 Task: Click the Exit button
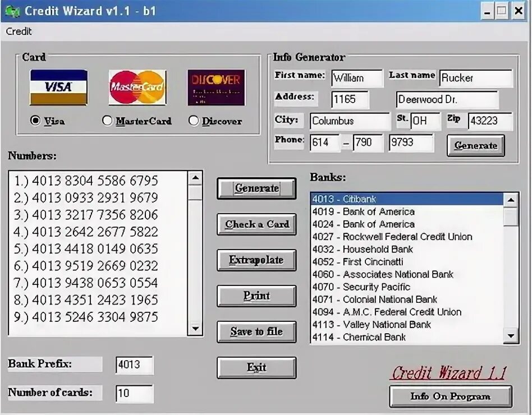coord(256,367)
